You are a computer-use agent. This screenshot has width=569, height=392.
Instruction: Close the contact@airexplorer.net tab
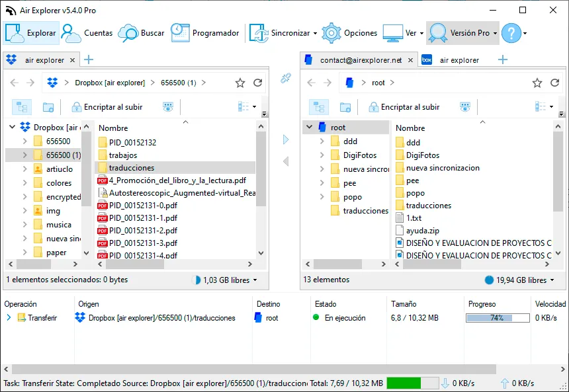410,60
